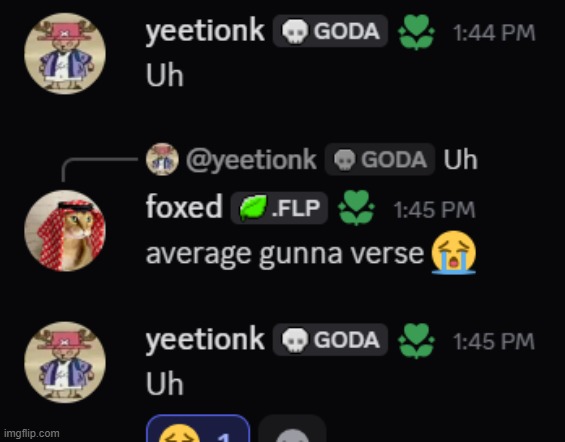Click the GODA skull tag on the first message
The width and height of the screenshot is (565, 442).
click(x=330, y=31)
